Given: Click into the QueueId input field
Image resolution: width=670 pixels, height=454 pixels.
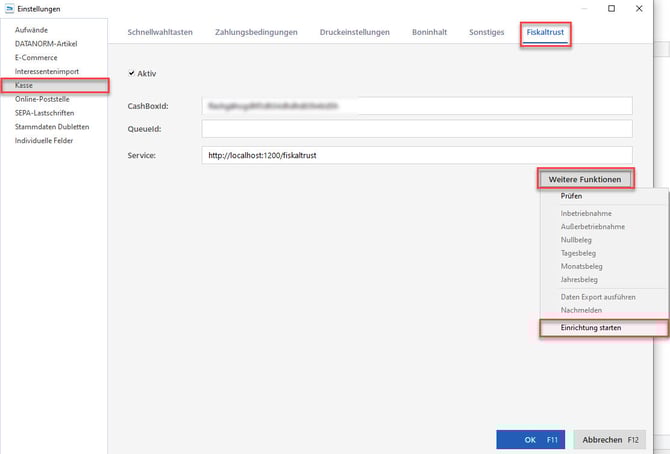Looking at the screenshot, I should click(x=416, y=129).
